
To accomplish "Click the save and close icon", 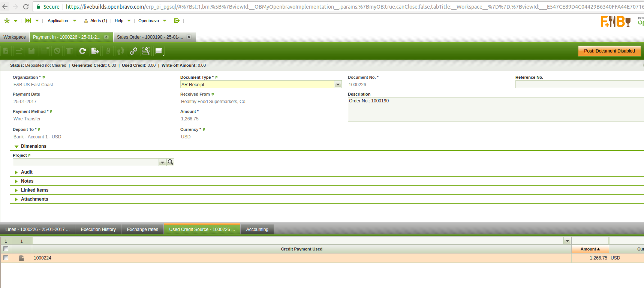I will [45, 51].
